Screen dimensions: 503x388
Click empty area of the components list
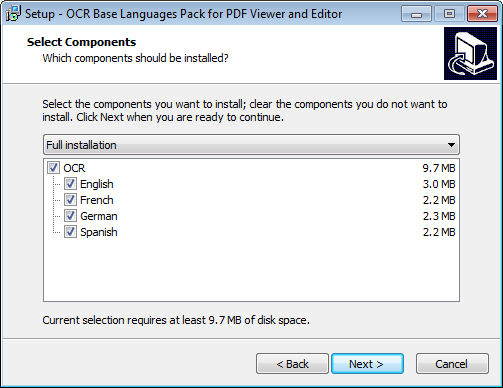[251, 270]
